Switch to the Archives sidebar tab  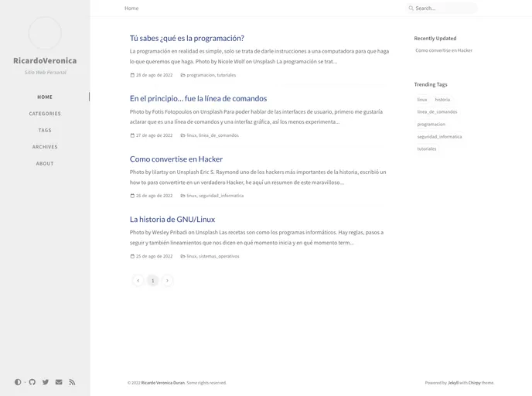pos(45,147)
